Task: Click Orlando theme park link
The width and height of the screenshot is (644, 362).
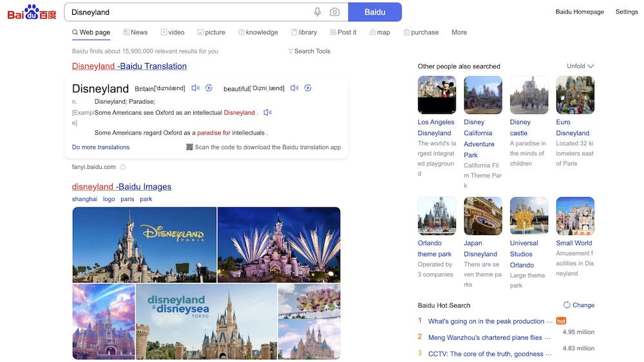Action: point(435,249)
